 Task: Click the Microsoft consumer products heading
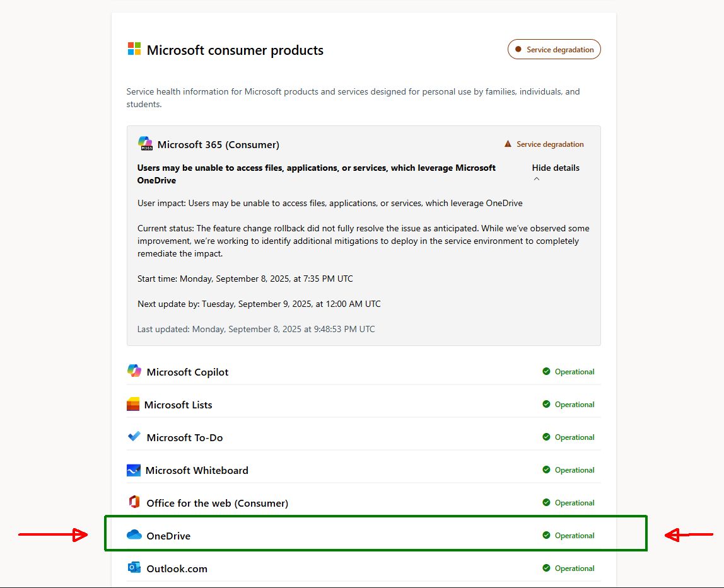[x=235, y=50]
